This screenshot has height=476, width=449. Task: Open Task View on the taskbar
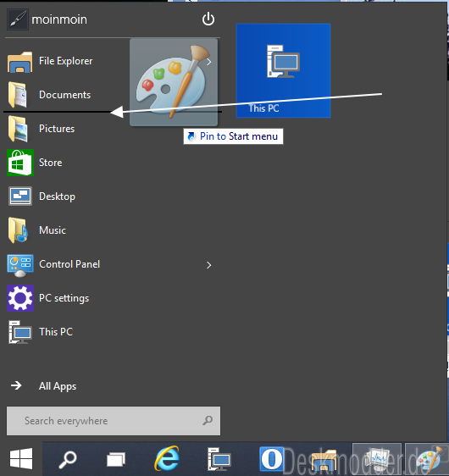(x=116, y=459)
